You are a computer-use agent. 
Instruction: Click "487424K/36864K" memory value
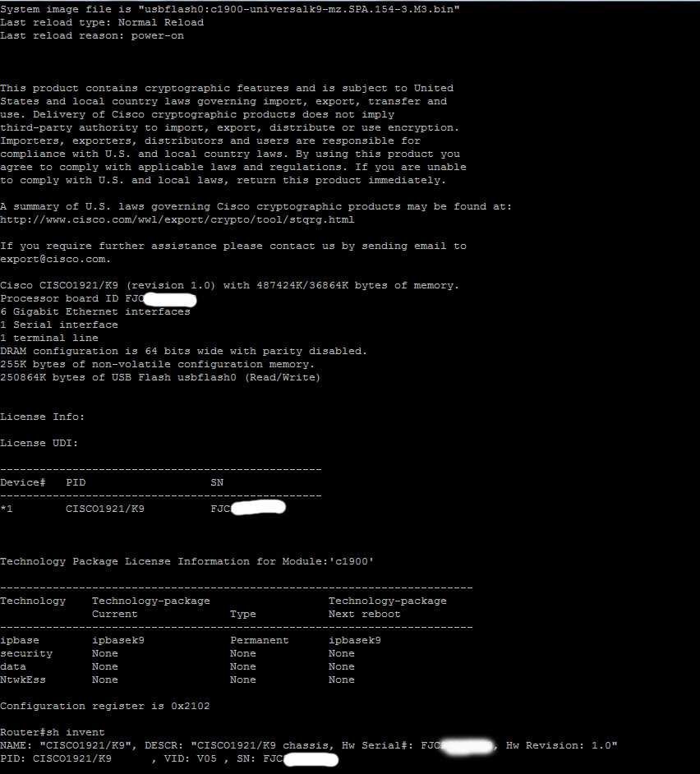point(302,285)
